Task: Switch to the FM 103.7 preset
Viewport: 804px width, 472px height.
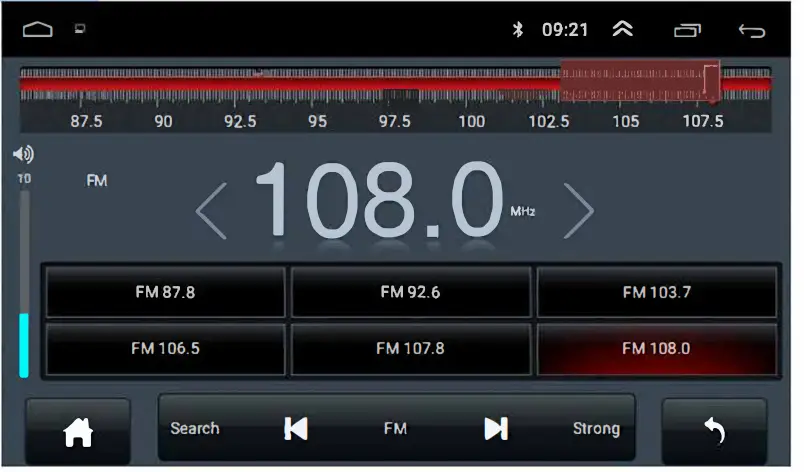Action: coord(656,293)
